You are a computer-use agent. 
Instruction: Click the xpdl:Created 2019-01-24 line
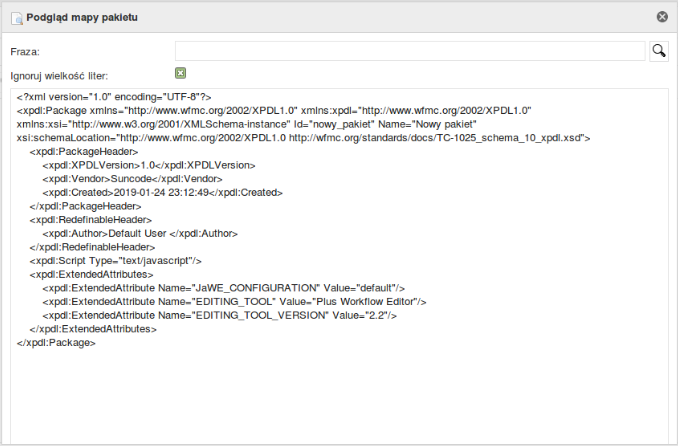click(163, 193)
